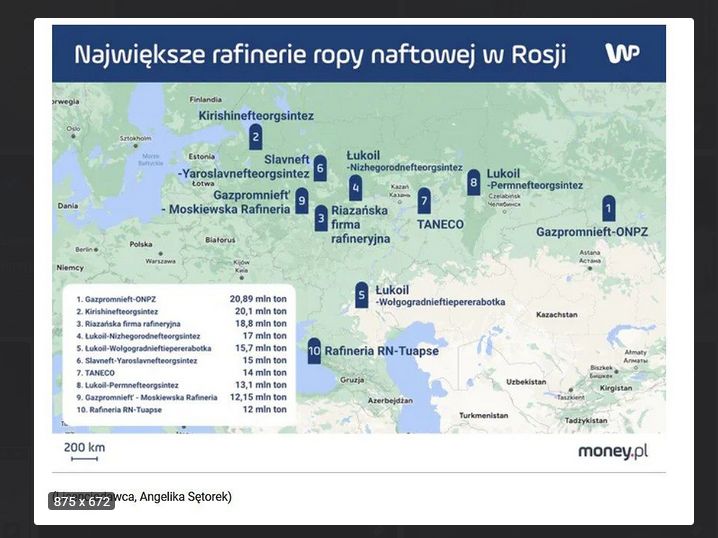Click legend row '2. Kirishinefteorgsintez'

pyautogui.click(x=181, y=311)
